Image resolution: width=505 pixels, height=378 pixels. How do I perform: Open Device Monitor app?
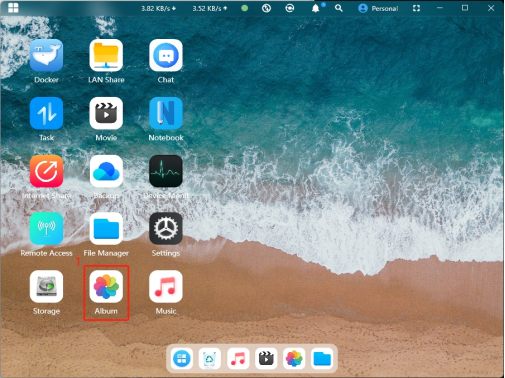pos(166,171)
